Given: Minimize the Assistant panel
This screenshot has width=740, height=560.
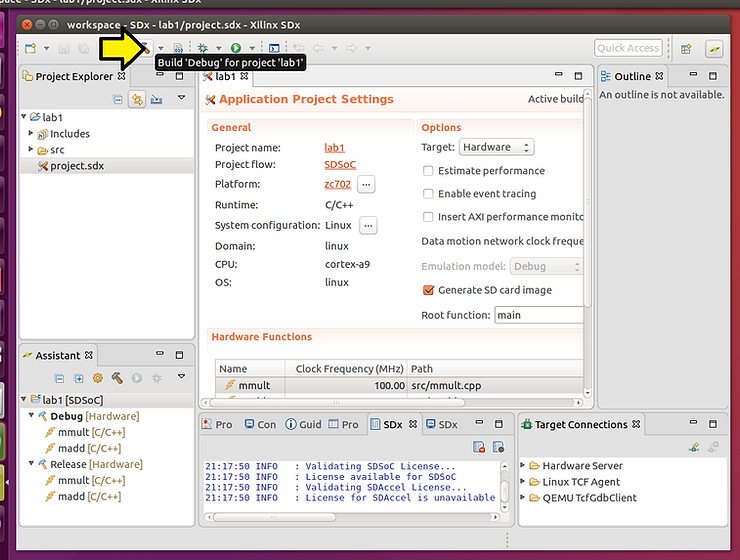Looking at the screenshot, I should point(160,353).
